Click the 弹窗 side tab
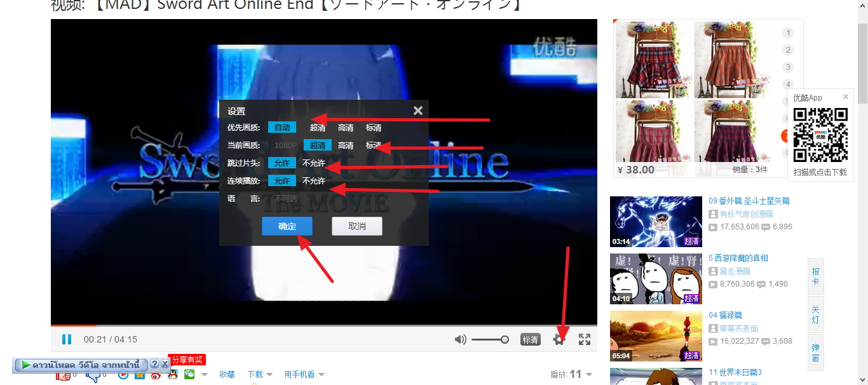This screenshot has width=868, height=385. click(816, 353)
